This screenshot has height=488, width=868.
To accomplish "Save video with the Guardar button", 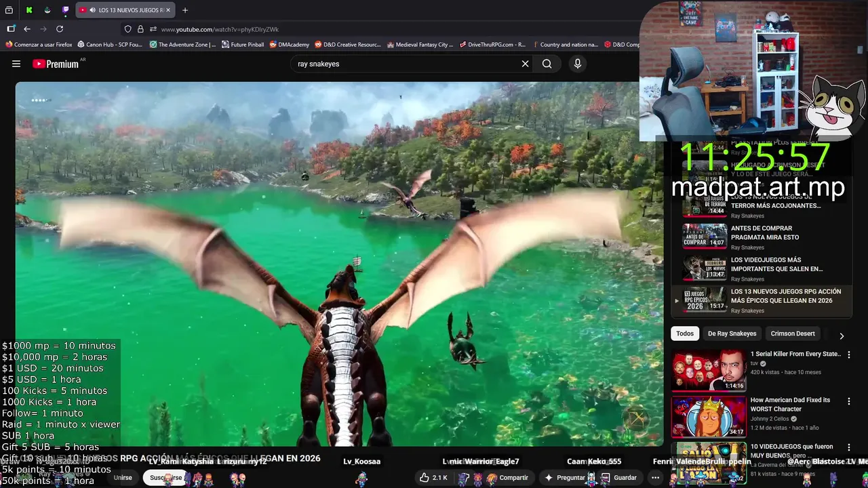I will (x=619, y=478).
